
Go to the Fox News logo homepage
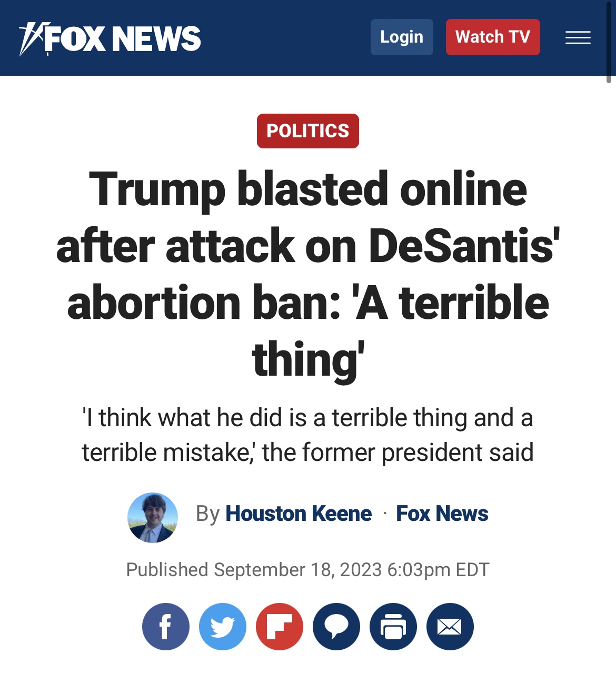(110, 38)
